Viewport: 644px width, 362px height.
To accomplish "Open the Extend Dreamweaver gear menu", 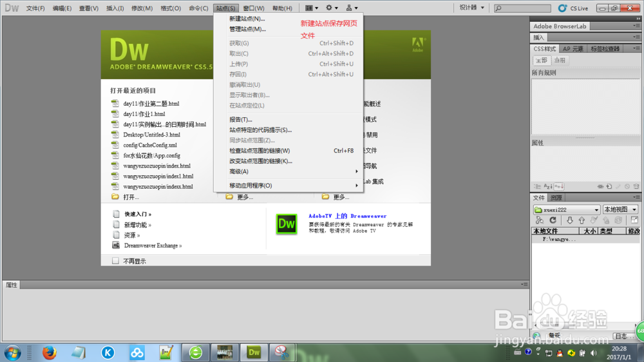I will 332,8.
